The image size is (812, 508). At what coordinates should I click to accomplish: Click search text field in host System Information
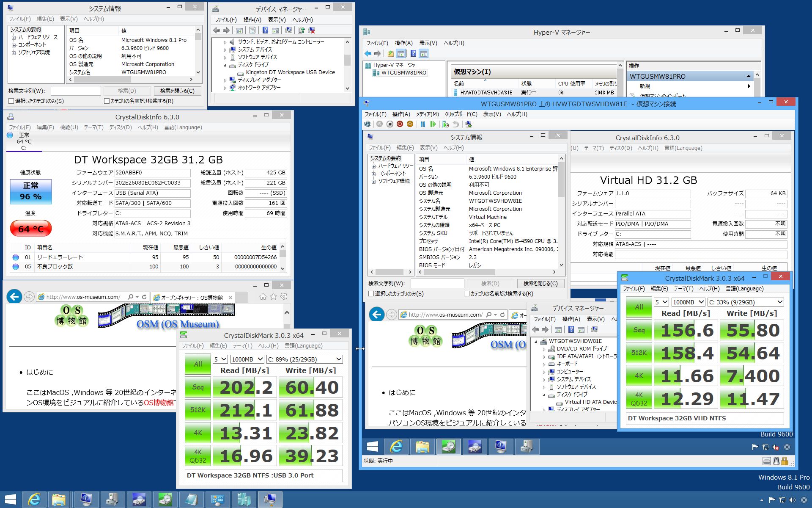tap(76, 91)
